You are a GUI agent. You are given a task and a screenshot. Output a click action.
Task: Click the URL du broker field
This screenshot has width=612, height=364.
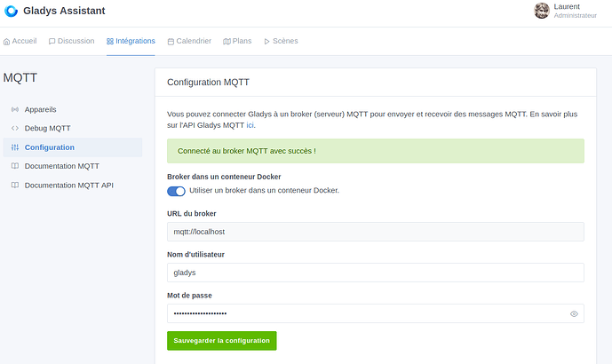tap(375, 232)
